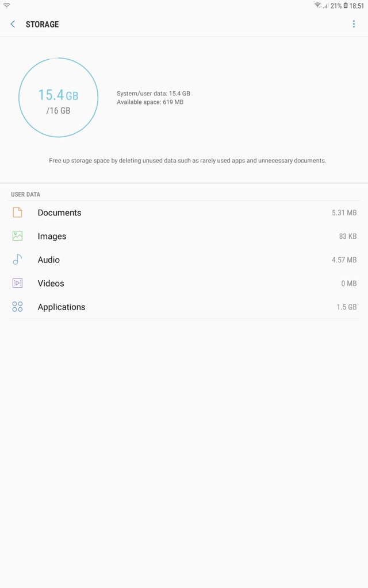Image resolution: width=368 pixels, height=588 pixels.
Task: Select the Videos row label
Action: 51,284
